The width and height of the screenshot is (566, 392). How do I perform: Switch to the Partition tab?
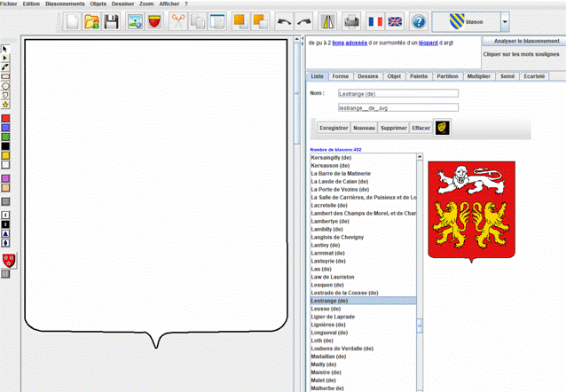tap(448, 76)
